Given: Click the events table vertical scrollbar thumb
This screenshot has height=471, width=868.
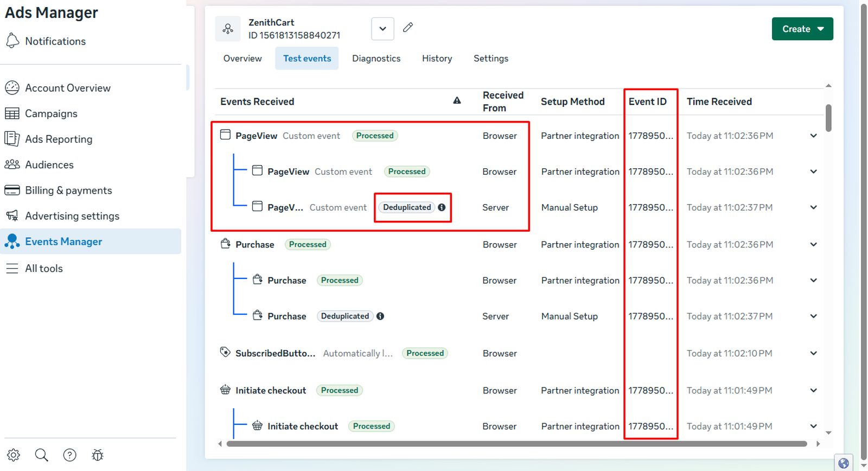Looking at the screenshot, I should [828, 118].
